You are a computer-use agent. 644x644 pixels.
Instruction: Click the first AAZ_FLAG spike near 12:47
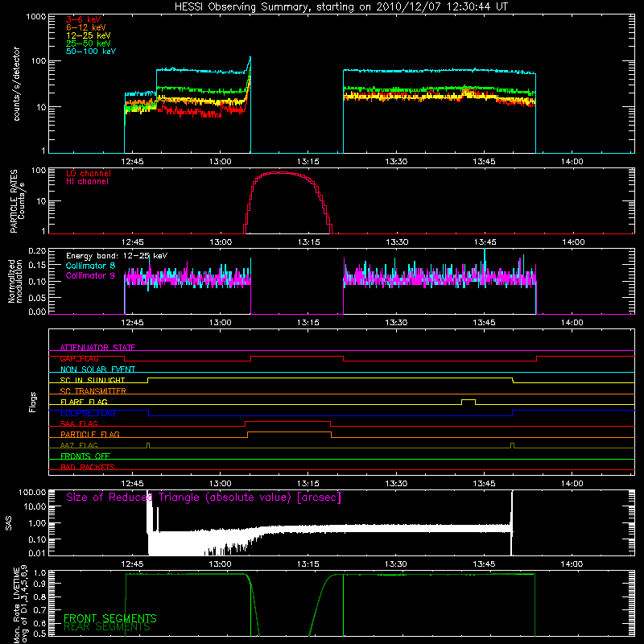[x=148, y=445]
